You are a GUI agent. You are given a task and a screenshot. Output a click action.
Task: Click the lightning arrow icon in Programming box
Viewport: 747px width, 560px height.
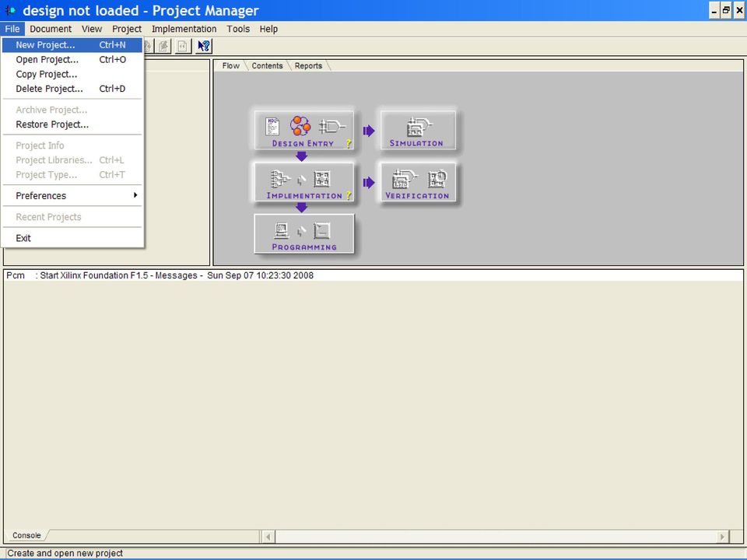coord(301,232)
